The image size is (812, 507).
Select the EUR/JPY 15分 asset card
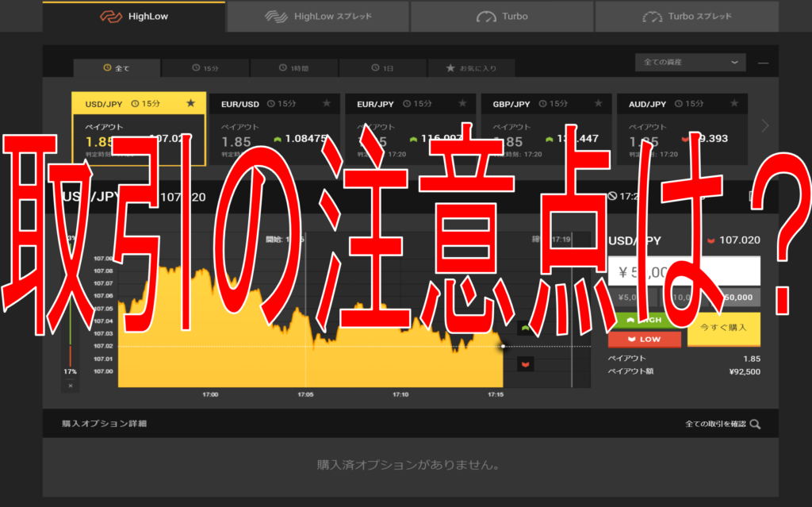411,129
